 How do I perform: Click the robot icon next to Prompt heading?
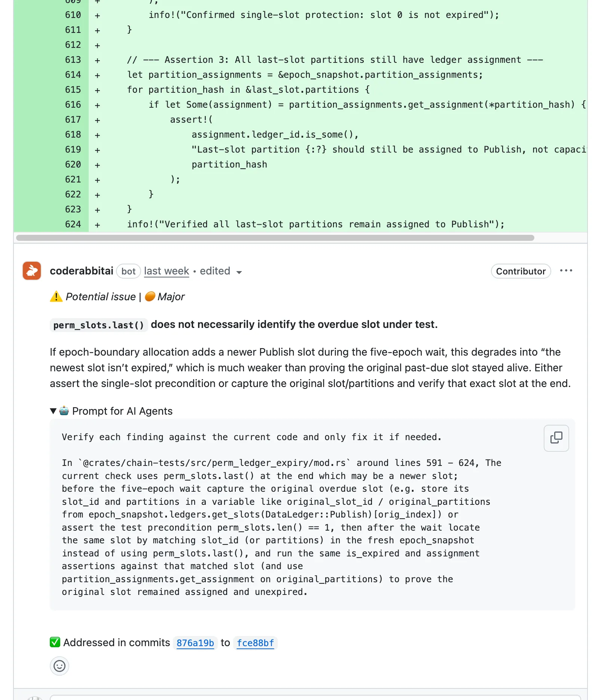tap(64, 411)
